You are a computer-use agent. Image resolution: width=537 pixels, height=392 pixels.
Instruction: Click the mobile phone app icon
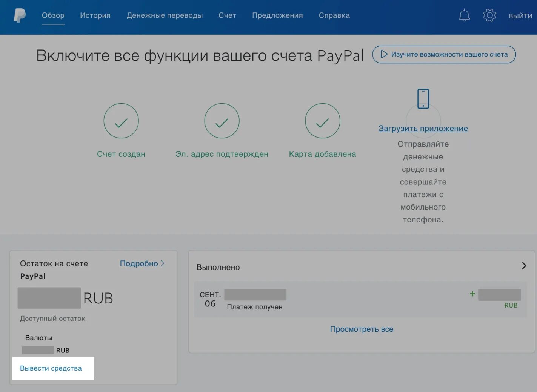pos(423,99)
